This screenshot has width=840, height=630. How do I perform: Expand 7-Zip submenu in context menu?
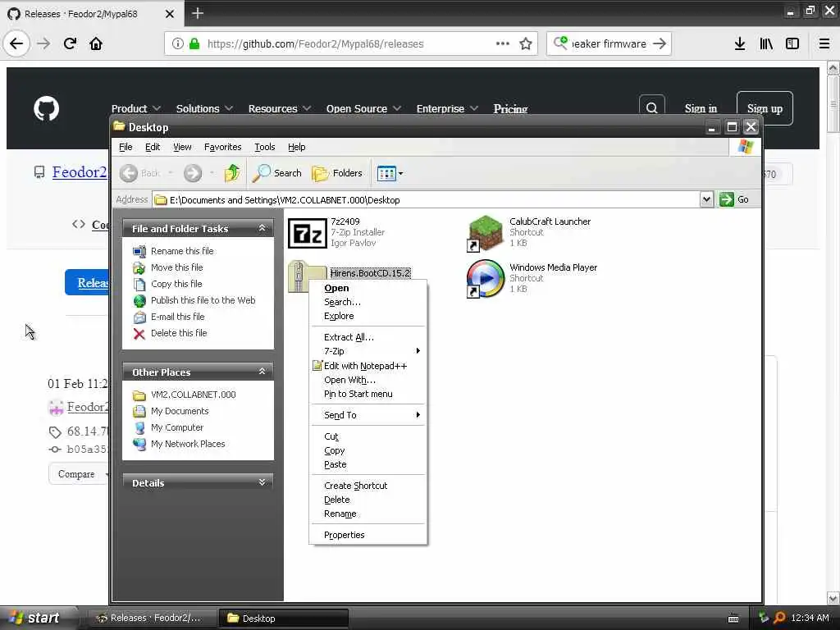point(368,351)
